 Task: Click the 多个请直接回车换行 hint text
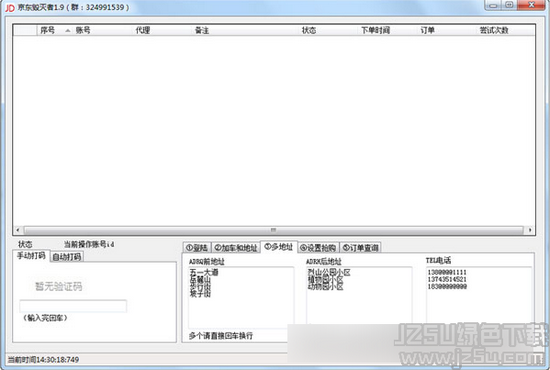point(221,336)
